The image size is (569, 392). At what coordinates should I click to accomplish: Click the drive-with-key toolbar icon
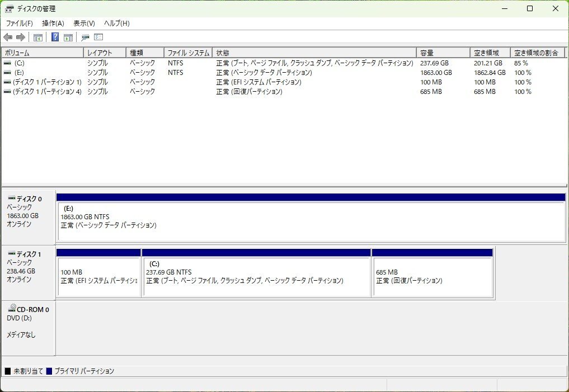[85, 37]
